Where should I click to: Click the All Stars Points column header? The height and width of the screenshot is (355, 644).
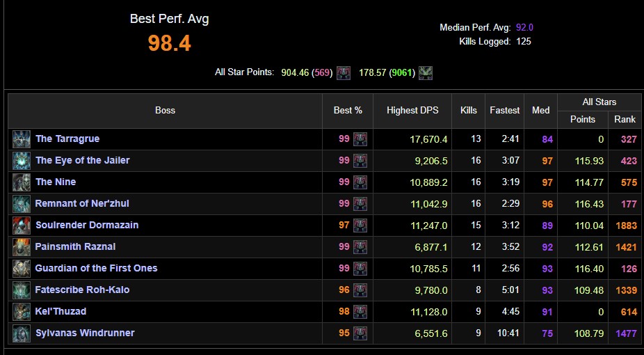(582, 120)
